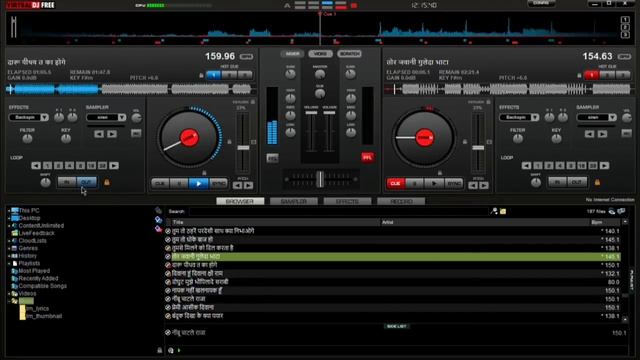Image resolution: width=640 pixels, height=360 pixels.
Task: Expand This PC in folder tree
Action: 9,211
